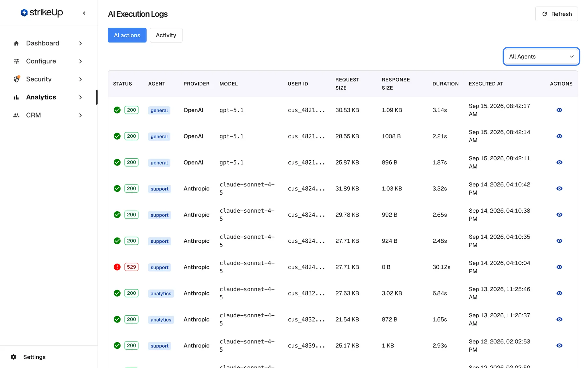
Task: View the failed 529 log at 04:10:04 PM
Action: point(559,267)
